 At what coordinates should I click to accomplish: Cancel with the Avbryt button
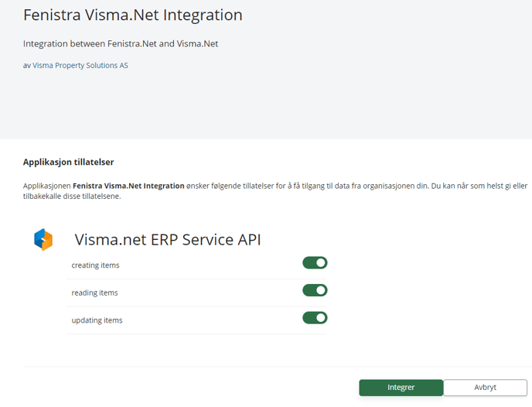click(x=485, y=388)
